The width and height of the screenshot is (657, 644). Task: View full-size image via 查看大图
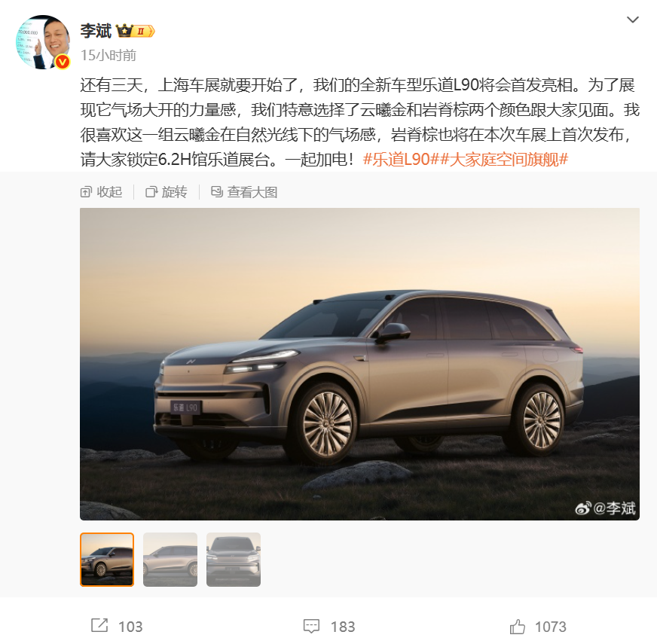[x=244, y=192]
